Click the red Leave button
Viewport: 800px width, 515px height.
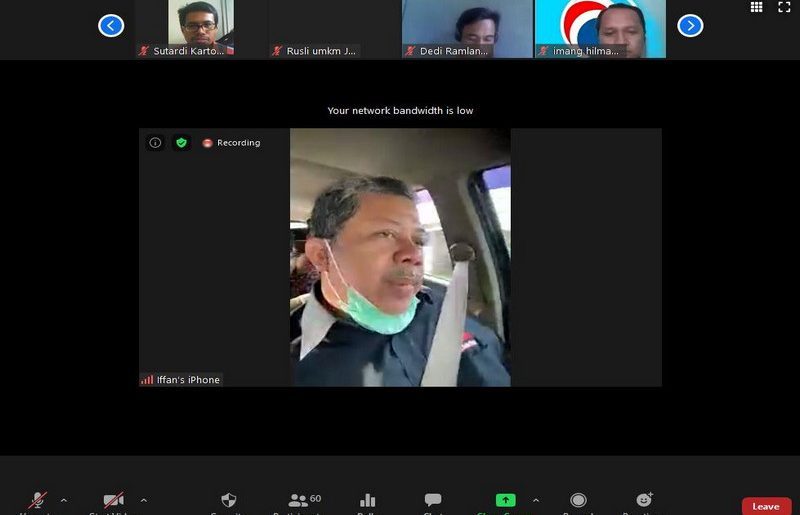766,506
